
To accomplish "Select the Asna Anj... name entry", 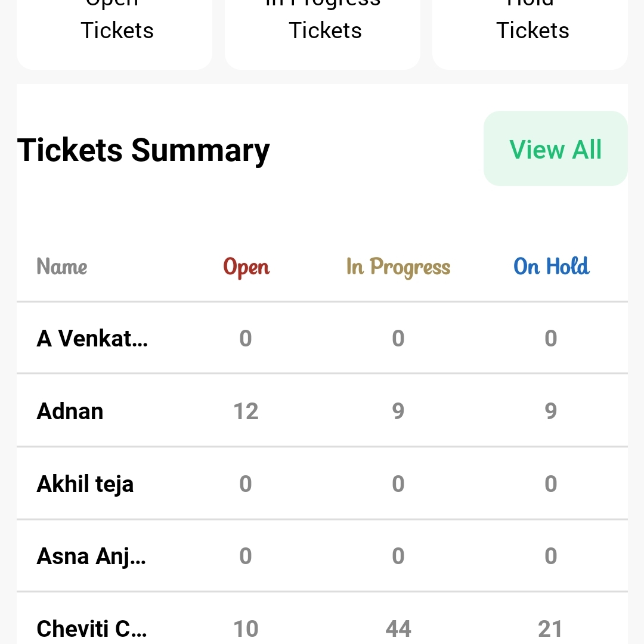I will tap(91, 556).
